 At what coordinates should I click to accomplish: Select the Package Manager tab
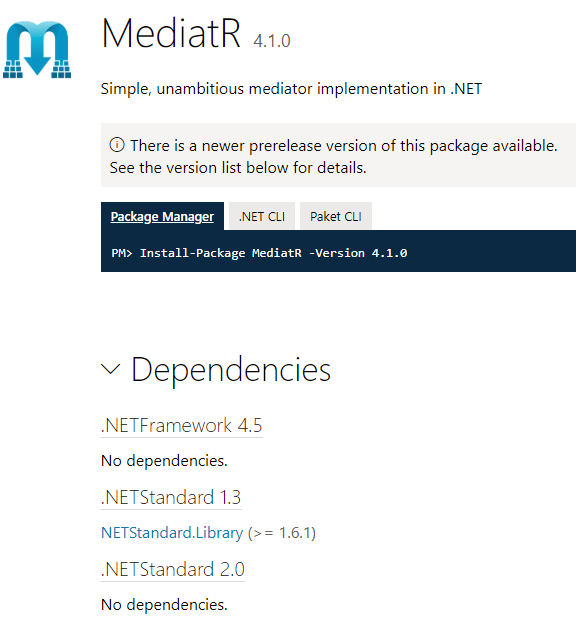[162, 216]
